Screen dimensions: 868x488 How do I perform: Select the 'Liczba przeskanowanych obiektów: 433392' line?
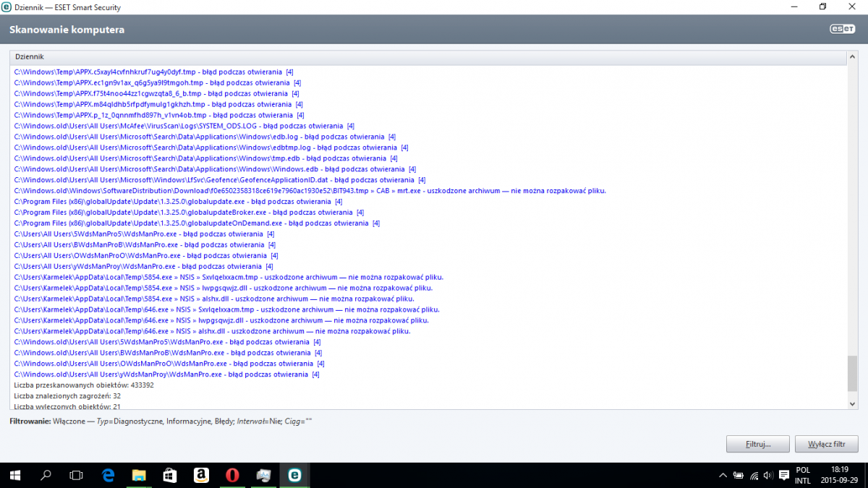pyautogui.click(x=84, y=386)
